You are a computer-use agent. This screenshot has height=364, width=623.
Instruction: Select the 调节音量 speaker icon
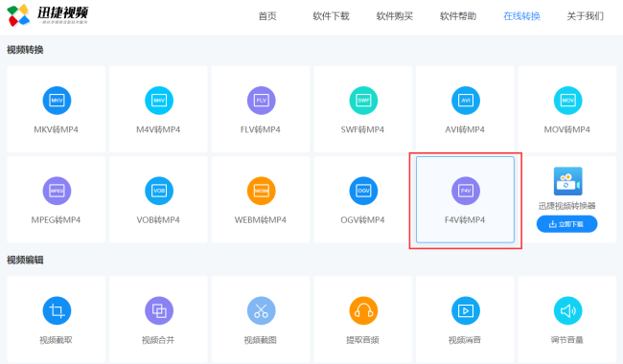point(567,310)
